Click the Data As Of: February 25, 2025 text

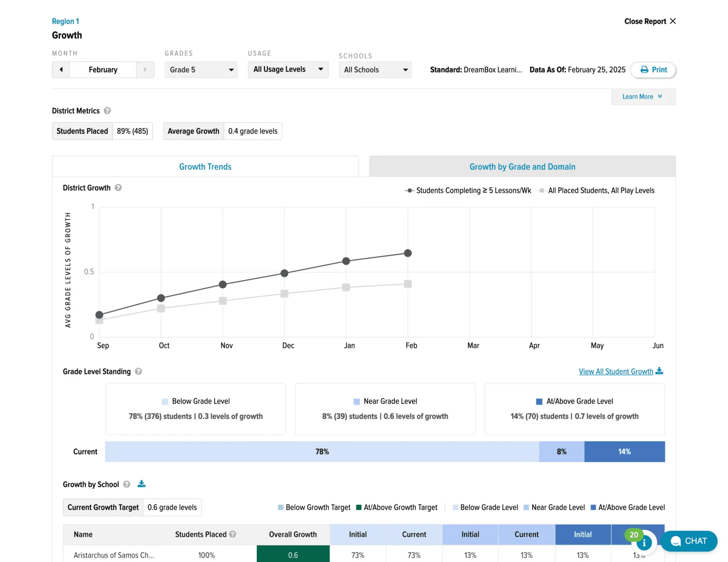pos(577,70)
